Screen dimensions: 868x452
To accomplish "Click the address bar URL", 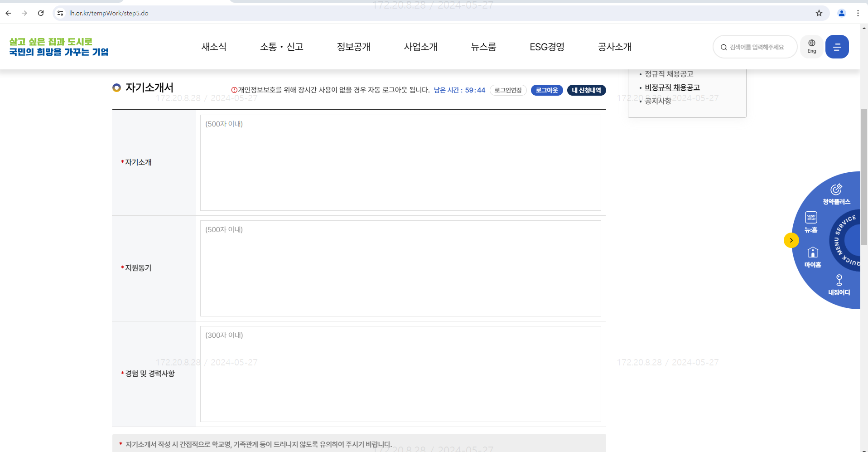I will (109, 13).
